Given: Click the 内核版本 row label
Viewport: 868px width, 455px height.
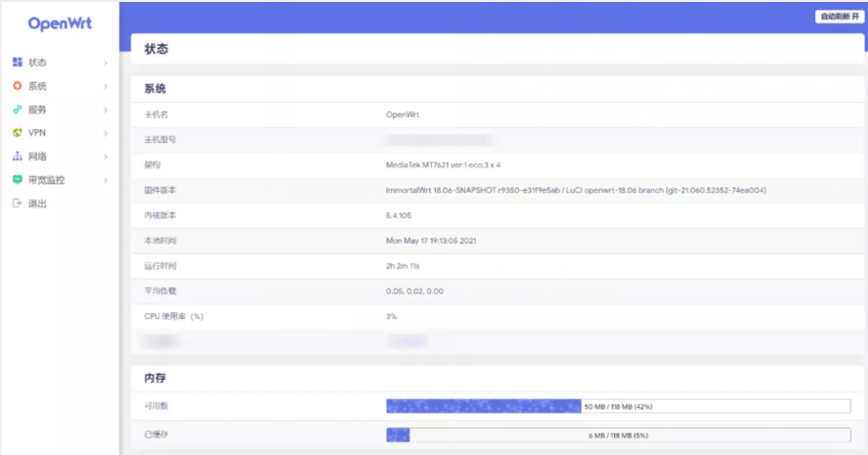Looking at the screenshot, I should pyautogui.click(x=160, y=215).
